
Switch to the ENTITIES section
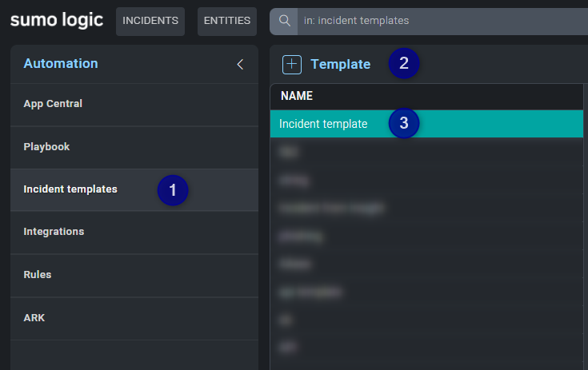[x=227, y=21]
